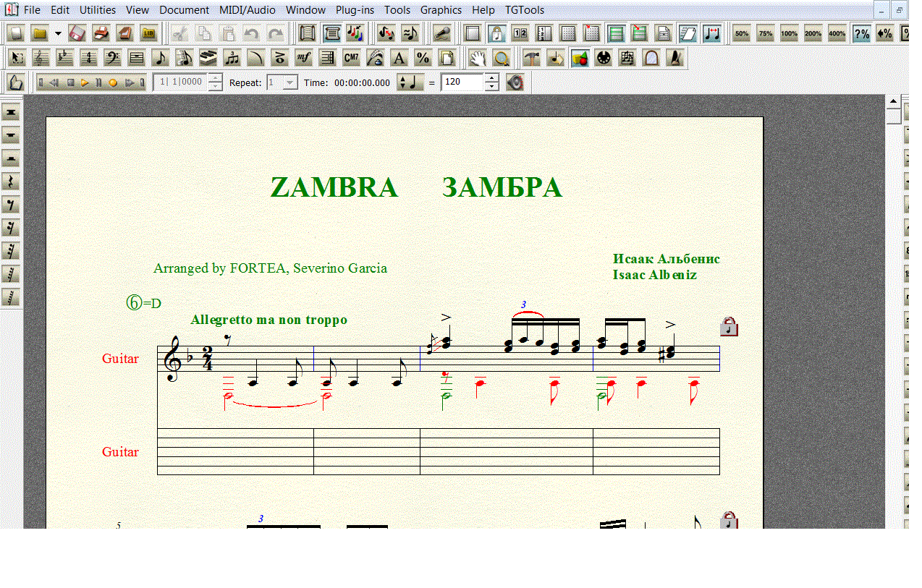The width and height of the screenshot is (922, 588).
Task: Choose the Graphics shapes tool
Action: (580, 58)
